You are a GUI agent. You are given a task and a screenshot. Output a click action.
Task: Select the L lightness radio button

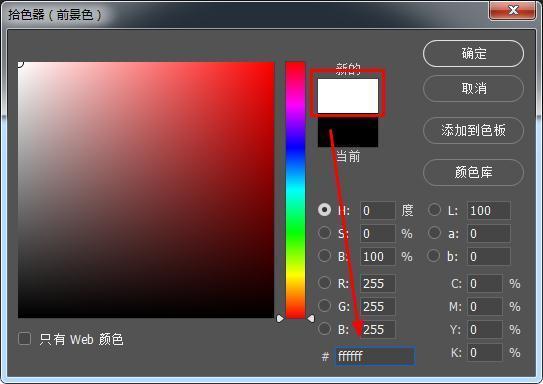coord(434,210)
